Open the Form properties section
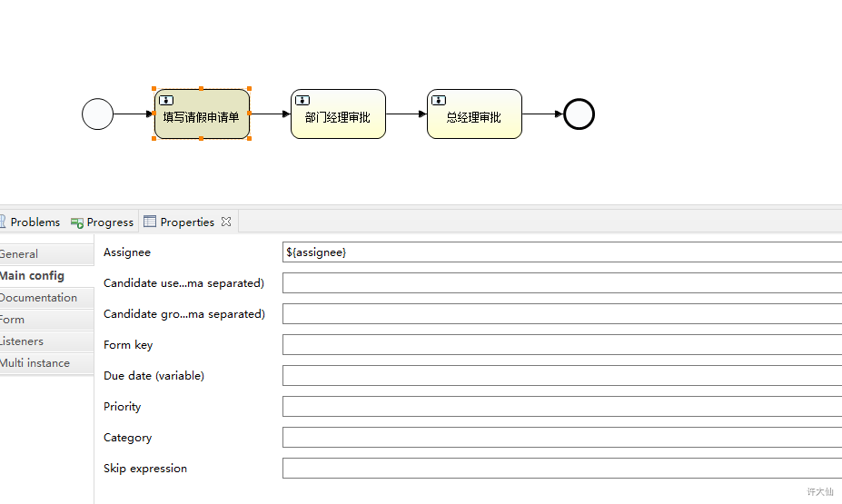The image size is (842, 504). point(46,320)
